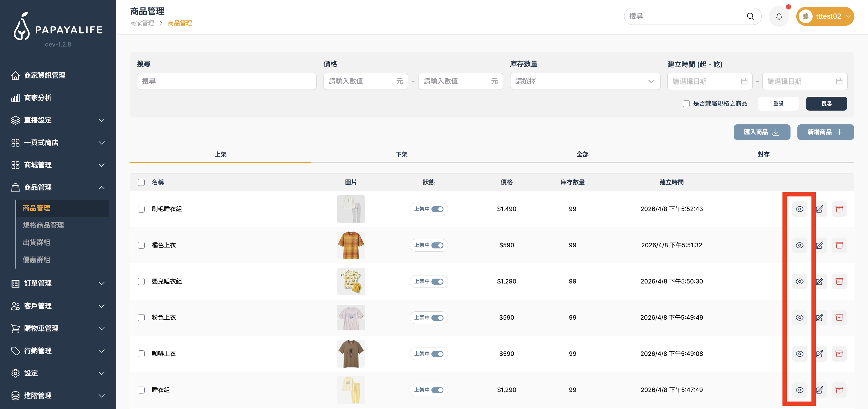868x409 pixels.
Task: Edit the 橘色上衣 product with pencil icon
Action: [819, 245]
